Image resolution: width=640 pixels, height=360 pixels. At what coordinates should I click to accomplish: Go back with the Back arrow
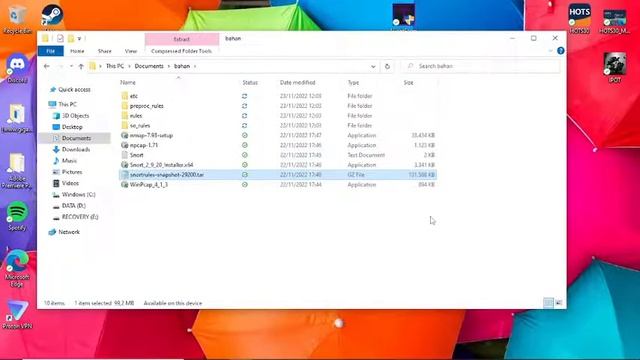tap(47, 66)
